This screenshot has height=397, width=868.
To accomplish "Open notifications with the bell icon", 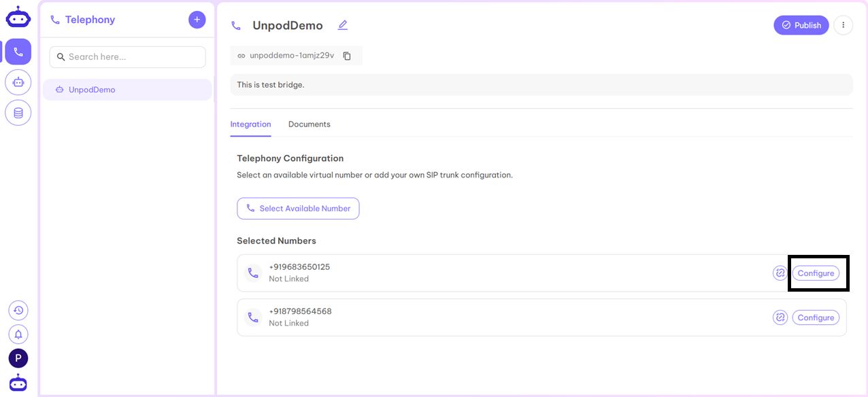I will pyautogui.click(x=17, y=334).
